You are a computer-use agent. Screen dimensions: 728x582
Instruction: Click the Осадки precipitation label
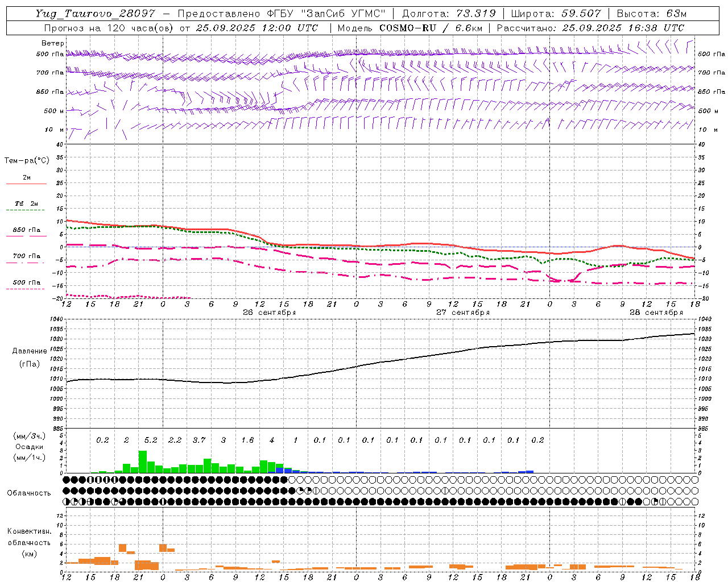click(x=29, y=447)
